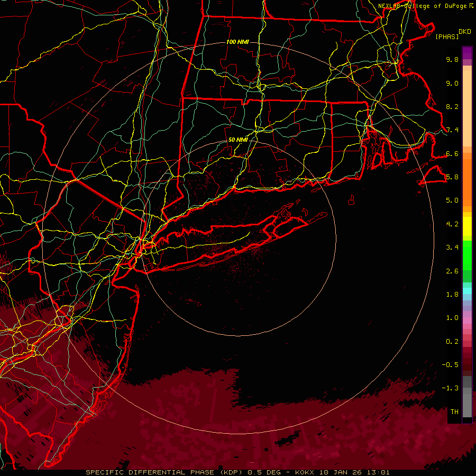
Task: Click the 9.0 value on the color scale
Action: pyautogui.click(x=452, y=83)
